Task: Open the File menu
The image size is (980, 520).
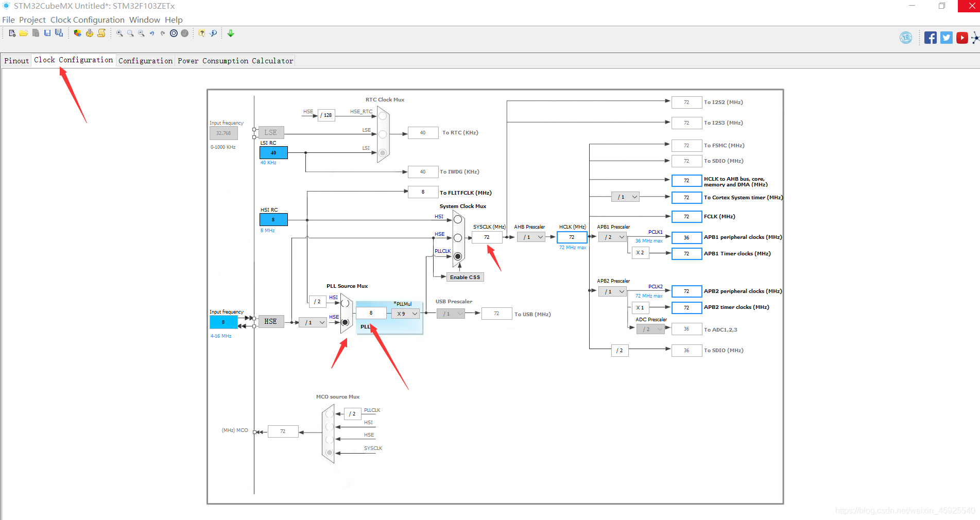Action: point(8,20)
